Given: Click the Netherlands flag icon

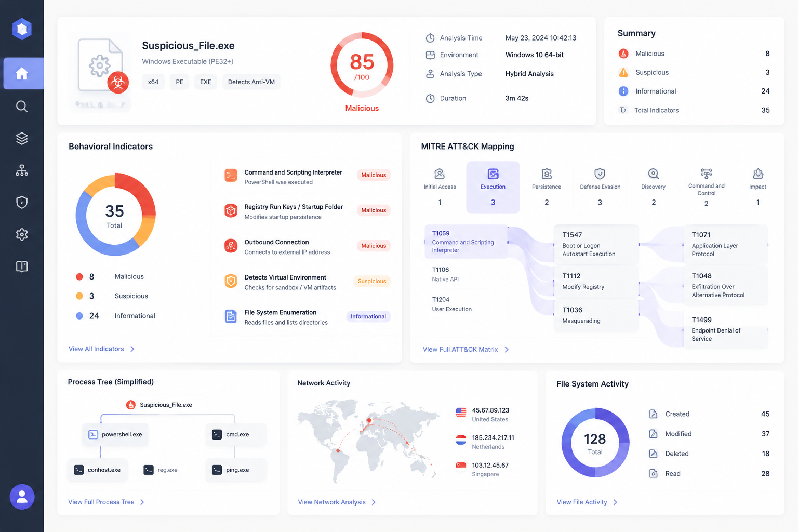Looking at the screenshot, I should point(461,440).
